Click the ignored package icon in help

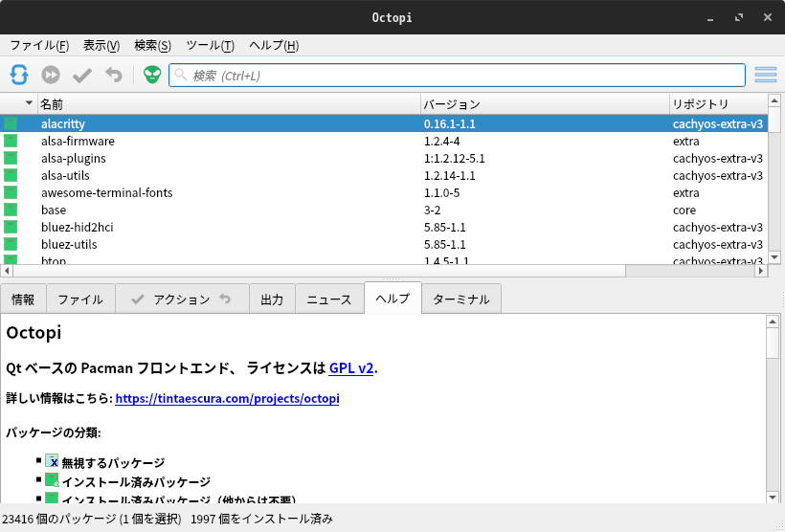point(52,461)
